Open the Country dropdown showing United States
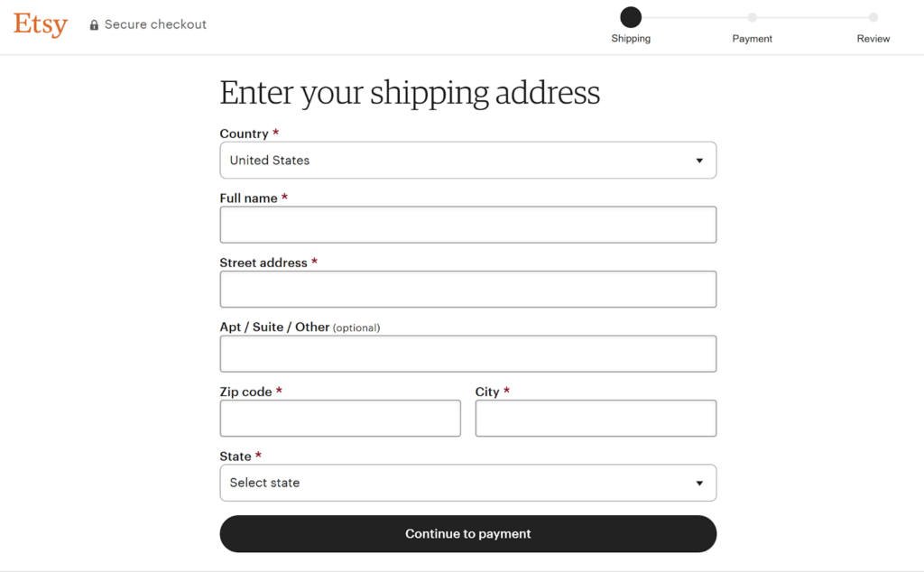Image resolution: width=924 pixels, height=572 pixels. point(468,161)
